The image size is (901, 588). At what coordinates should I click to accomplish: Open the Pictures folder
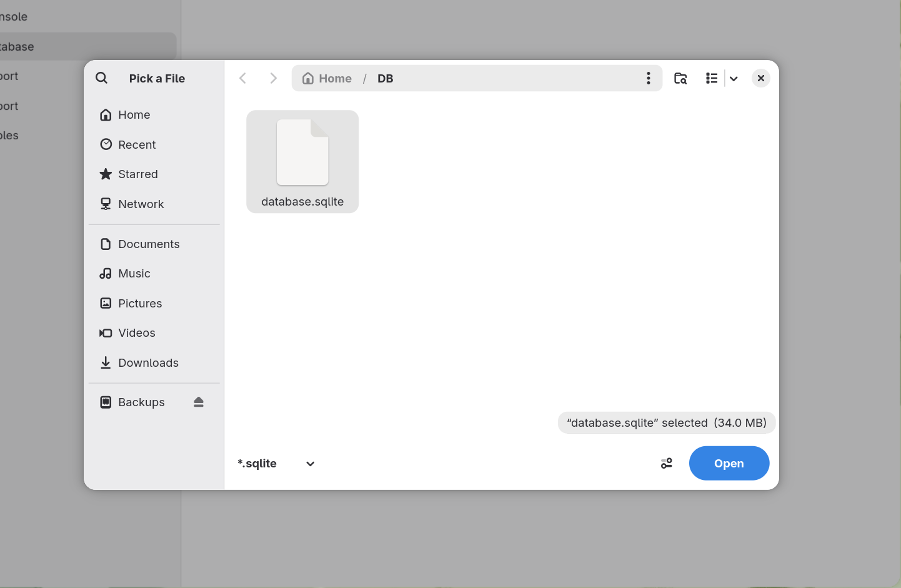pyautogui.click(x=154, y=303)
